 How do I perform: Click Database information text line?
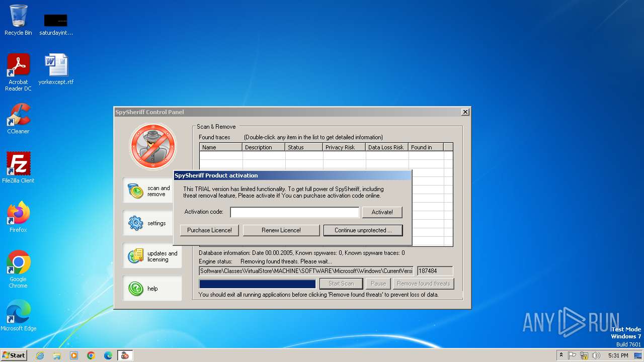click(301, 253)
